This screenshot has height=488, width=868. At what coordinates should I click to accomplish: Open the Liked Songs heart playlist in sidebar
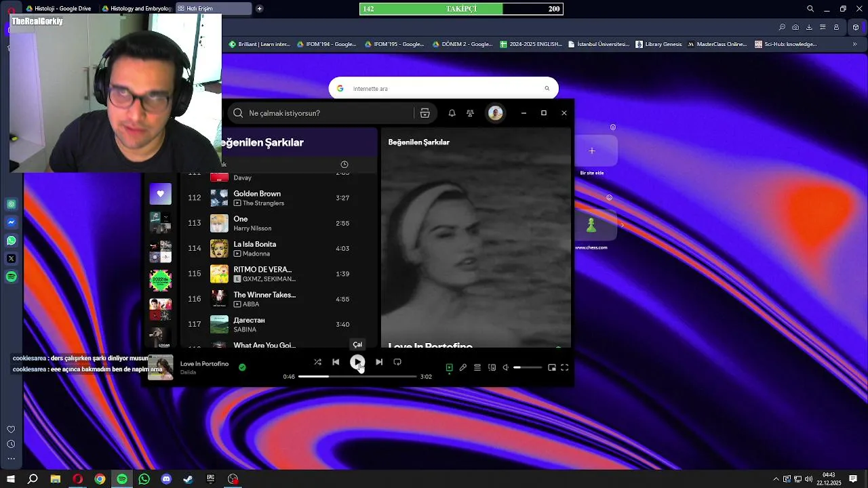click(x=161, y=194)
